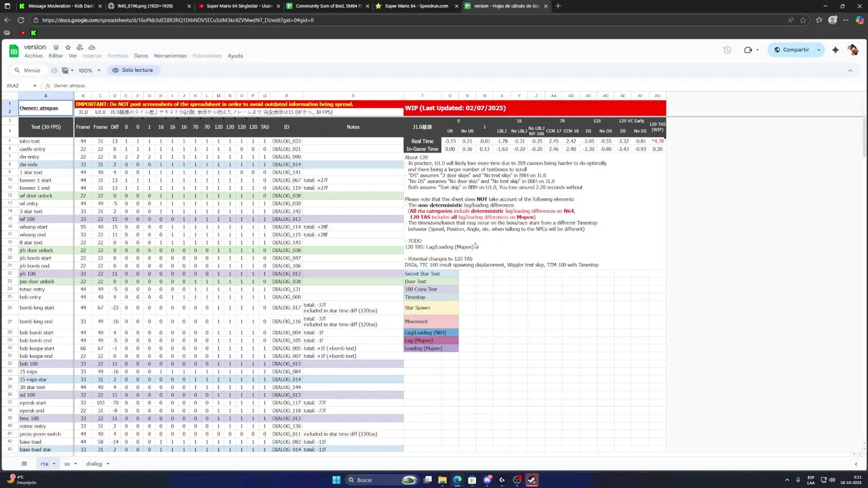Select cell 'DIALOG_033'
Viewport: 868px width, 488px height.
tap(286, 142)
